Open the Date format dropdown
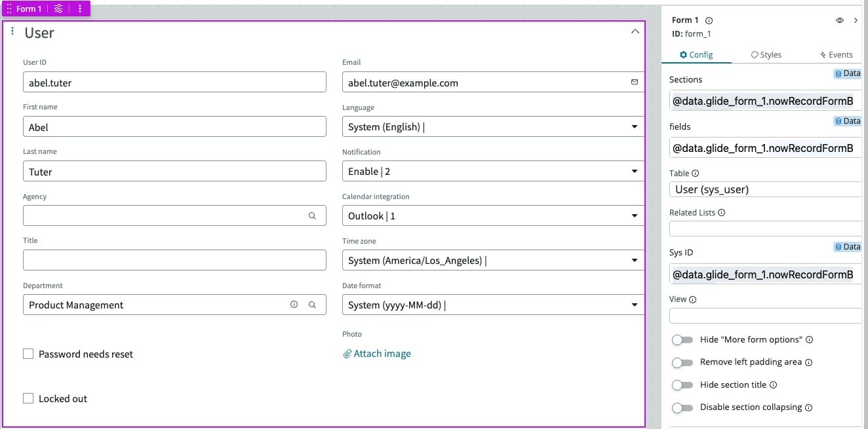This screenshot has width=868, height=429. [633, 305]
